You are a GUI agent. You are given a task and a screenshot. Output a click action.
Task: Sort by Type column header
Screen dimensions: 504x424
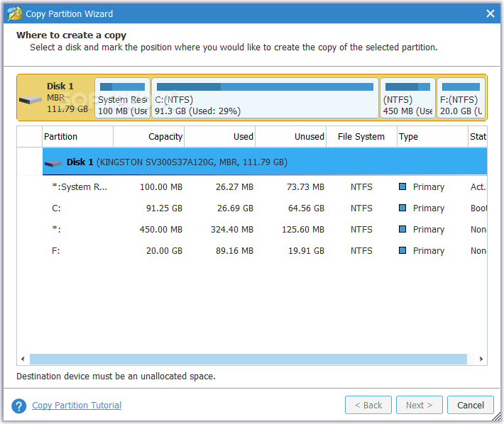[x=432, y=137]
